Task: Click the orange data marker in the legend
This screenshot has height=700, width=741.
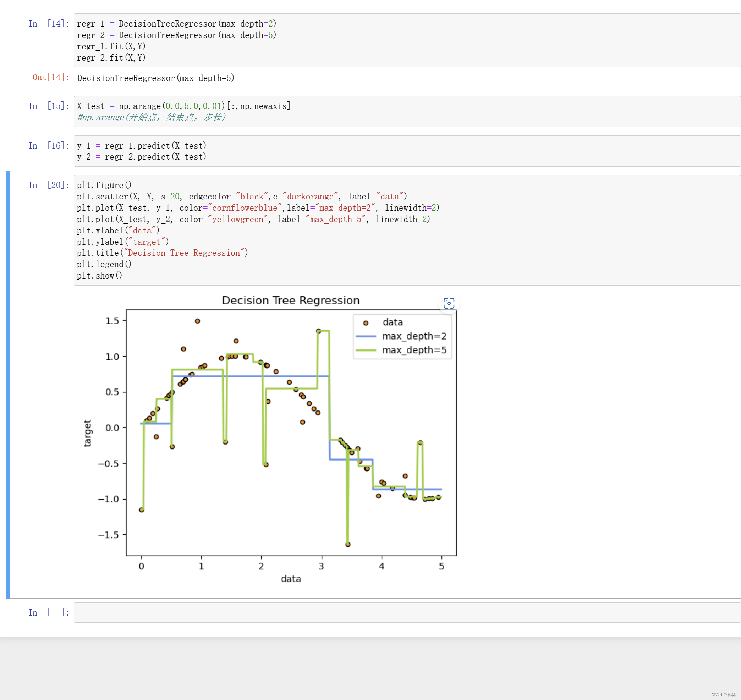Action: [366, 323]
